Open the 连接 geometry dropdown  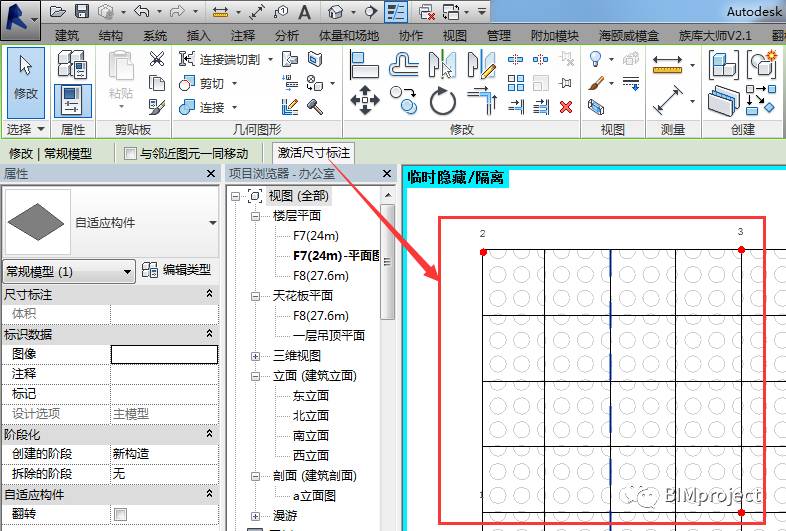(234, 107)
